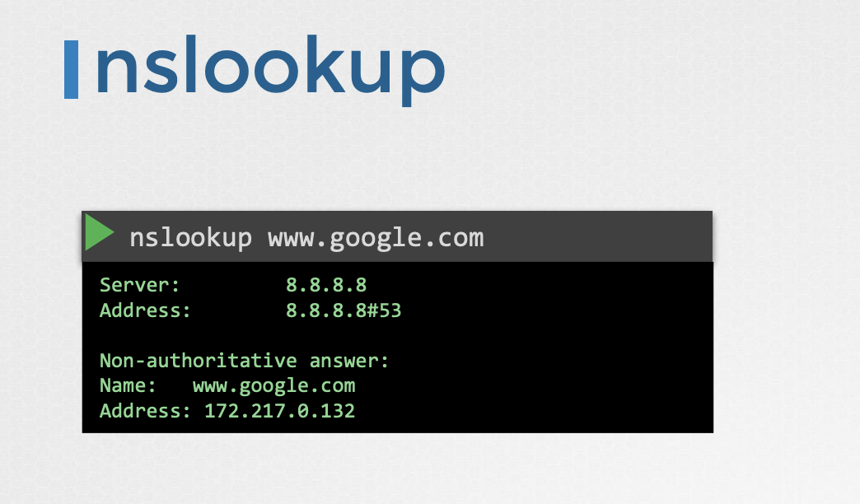Select the Server: label in output
Viewport: 860px width, 504px height.
click(x=139, y=285)
